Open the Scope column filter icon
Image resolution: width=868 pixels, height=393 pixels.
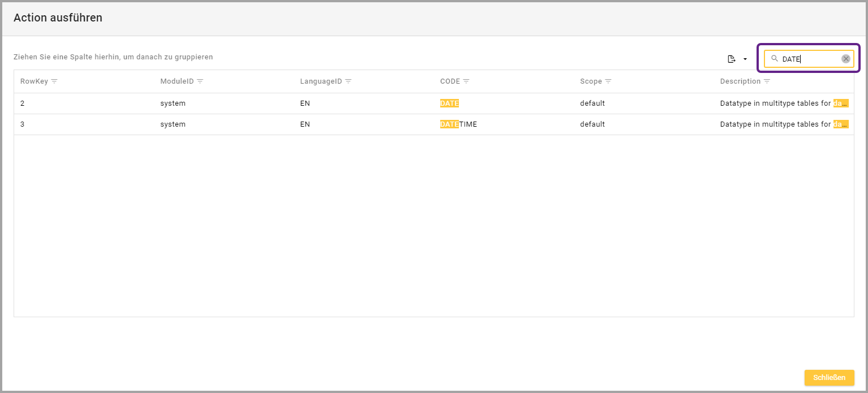(608, 81)
